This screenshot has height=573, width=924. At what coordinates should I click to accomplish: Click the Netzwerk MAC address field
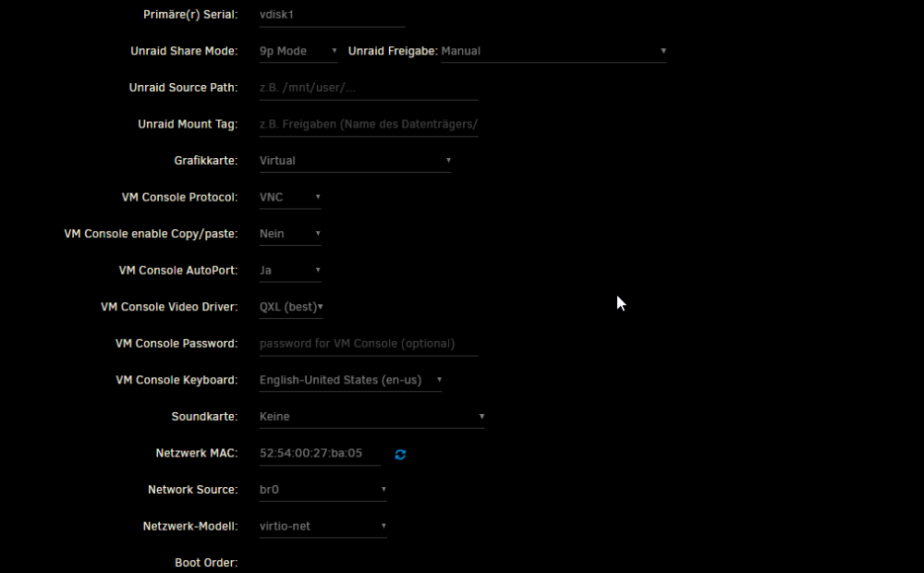click(320, 454)
